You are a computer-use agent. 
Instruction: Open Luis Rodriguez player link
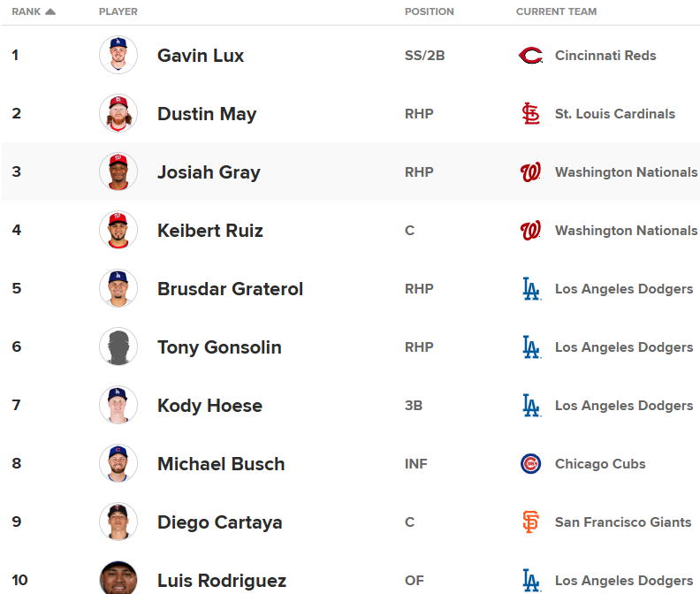pos(222,581)
